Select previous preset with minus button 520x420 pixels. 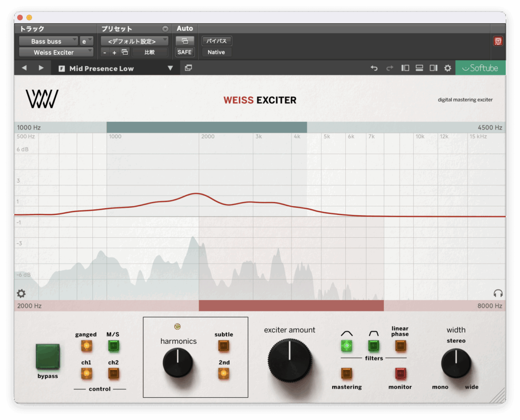click(x=105, y=52)
